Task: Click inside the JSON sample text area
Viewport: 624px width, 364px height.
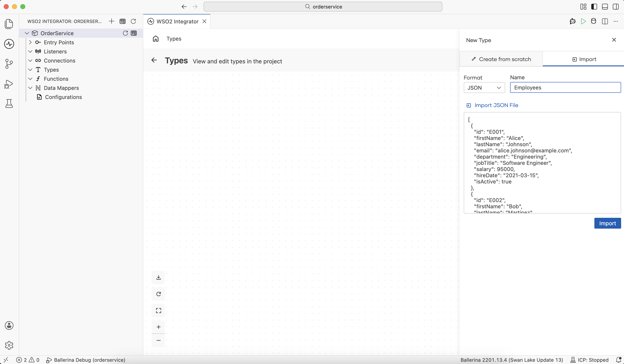Action: pos(542,163)
